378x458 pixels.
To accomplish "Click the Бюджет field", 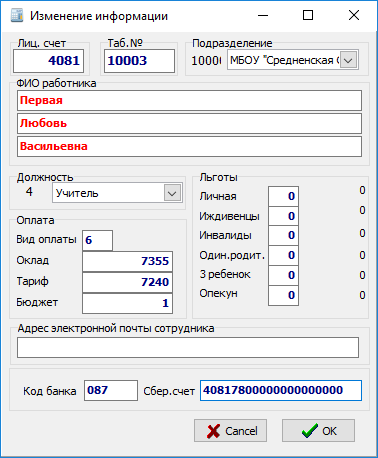I will [x=127, y=303].
